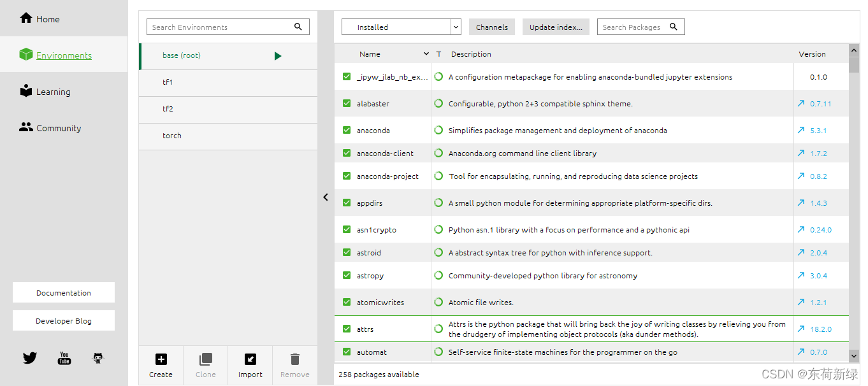Click the appdirs upgrade arrow icon
This screenshot has width=868, height=386.
pos(801,203)
